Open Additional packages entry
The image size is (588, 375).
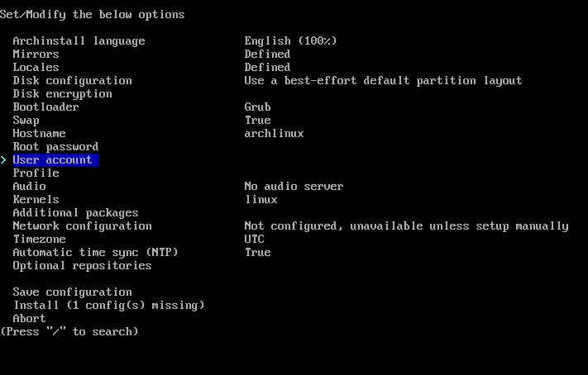pos(76,213)
